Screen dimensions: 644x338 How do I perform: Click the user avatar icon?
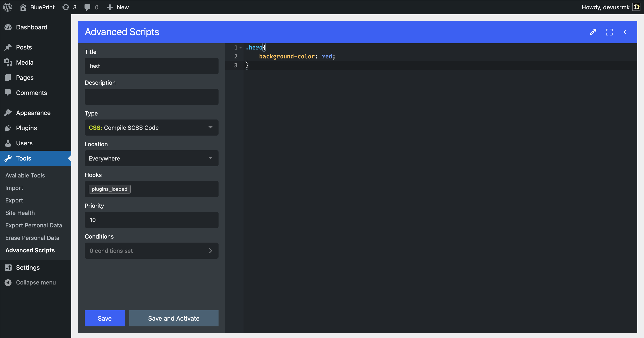click(636, 7)
